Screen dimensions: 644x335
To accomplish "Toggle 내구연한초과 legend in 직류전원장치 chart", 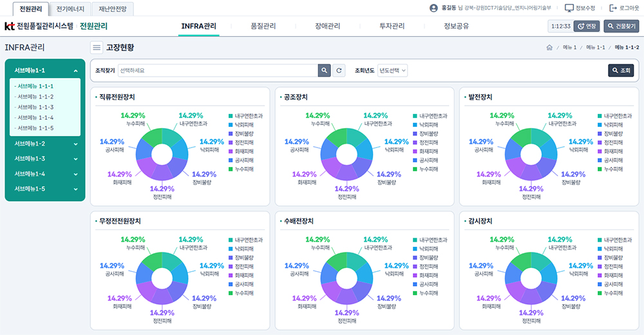I will tap(231, 116).
